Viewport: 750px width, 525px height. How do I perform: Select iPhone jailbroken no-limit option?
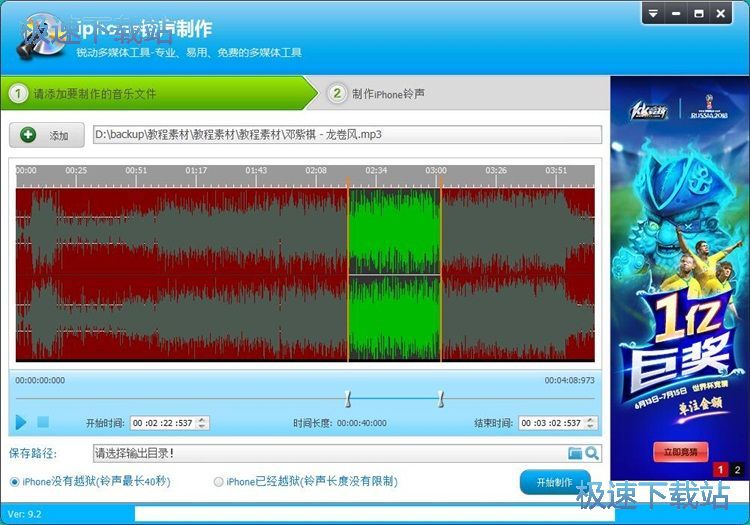coord(306,481)
